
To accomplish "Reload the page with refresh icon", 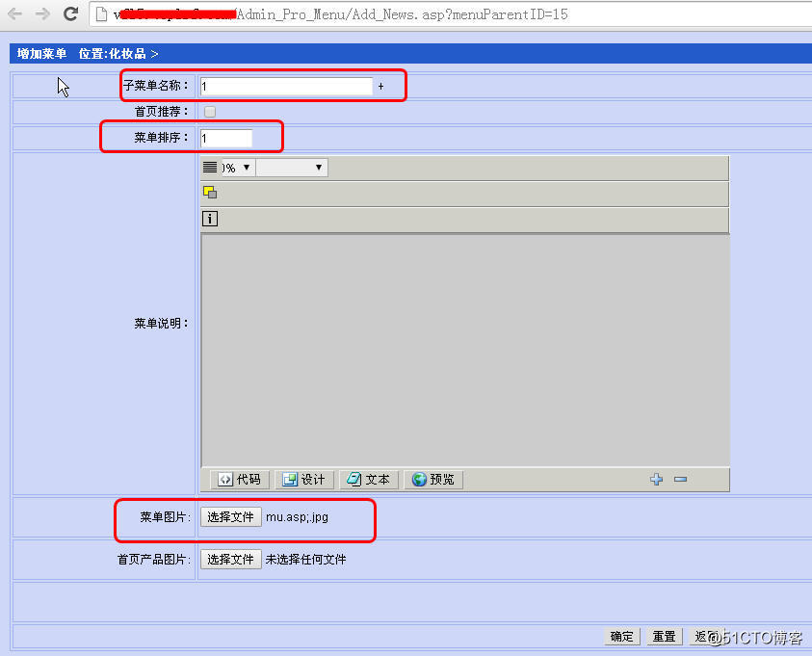I will [x=71, y=13].
